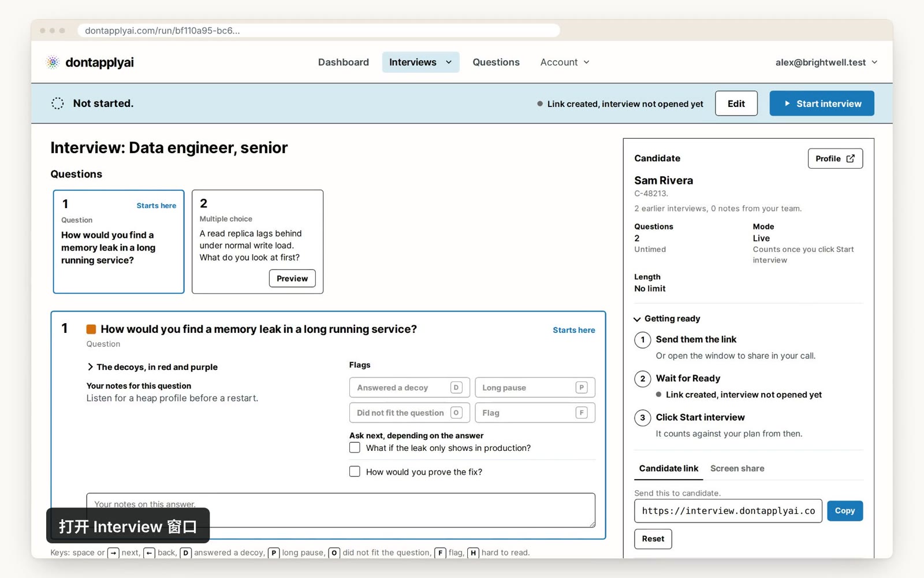Click the O key badge on Did not fit
Screen dimensions: 924x578
[x=456, y=413]
